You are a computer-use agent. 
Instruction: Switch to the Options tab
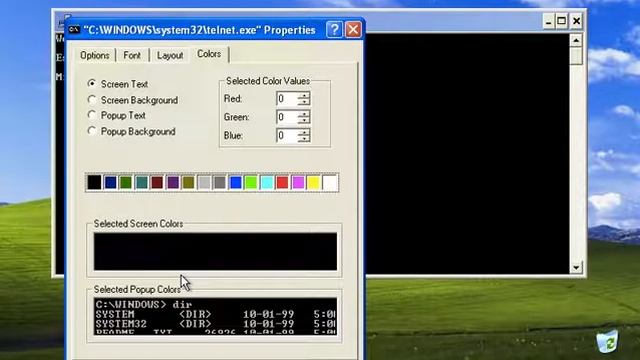point(95,56)
